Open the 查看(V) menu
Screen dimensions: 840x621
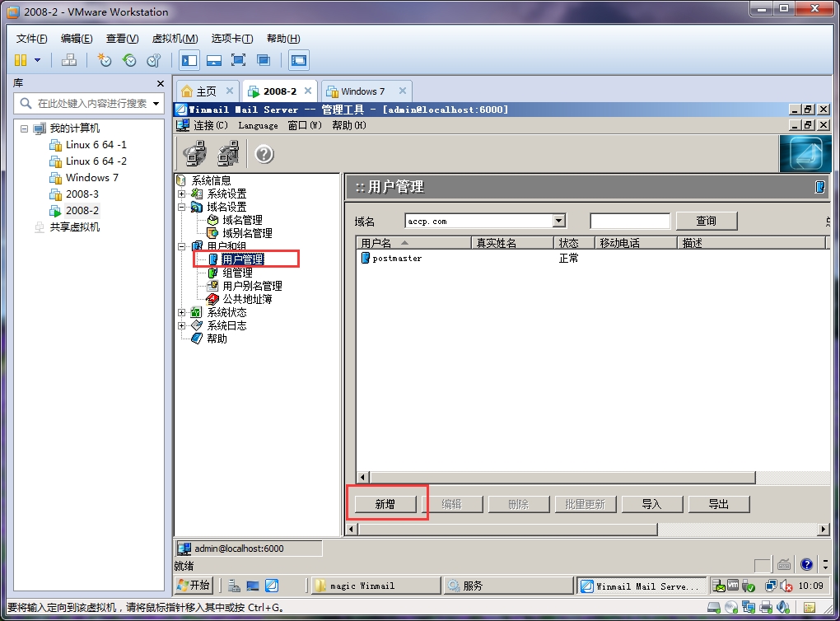122,39
